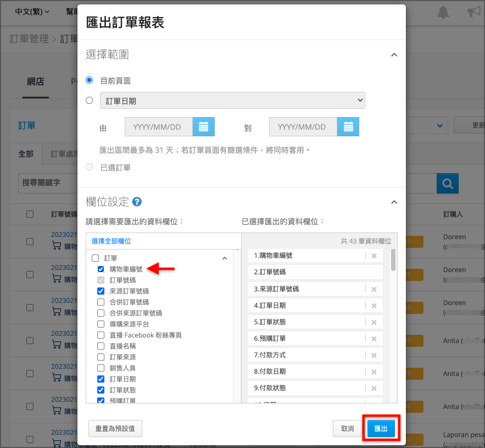Click 訂單管理 in the breadcrumb
The image size is (485, 448).
point(29,39)
